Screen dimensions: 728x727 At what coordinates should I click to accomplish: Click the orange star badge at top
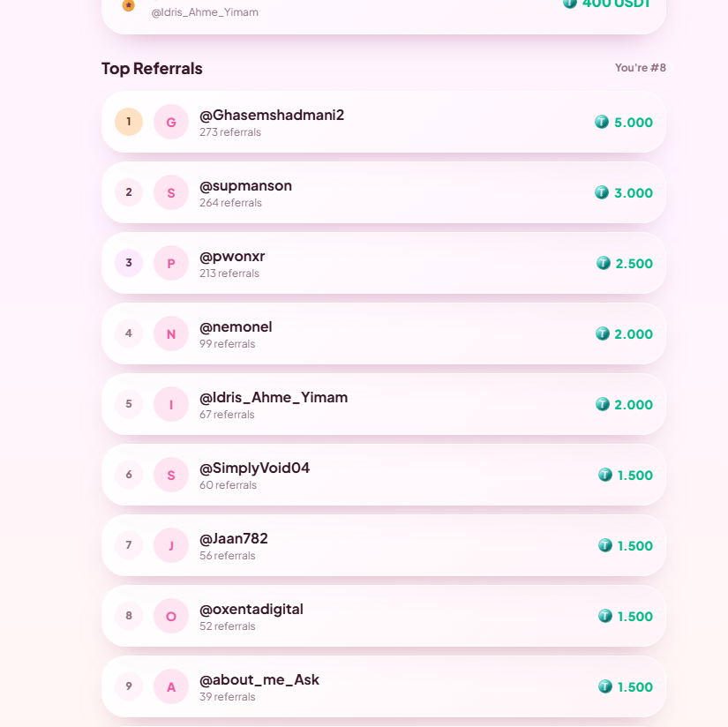129,5
